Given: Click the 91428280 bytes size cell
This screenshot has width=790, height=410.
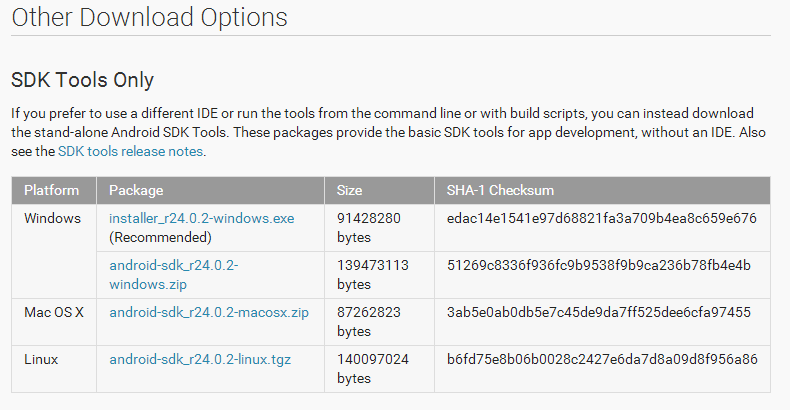Looking at the screenshot, I should pos(379,228).
